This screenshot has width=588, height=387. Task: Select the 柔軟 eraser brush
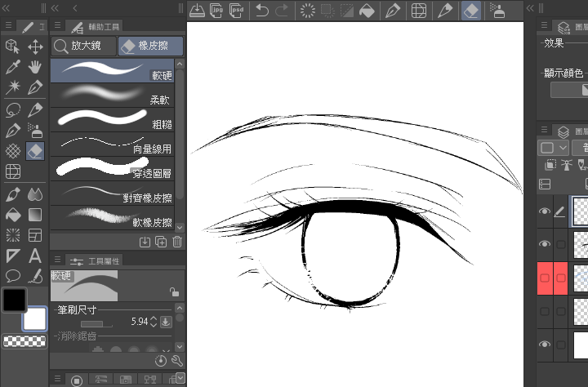(x=113, y=94)
